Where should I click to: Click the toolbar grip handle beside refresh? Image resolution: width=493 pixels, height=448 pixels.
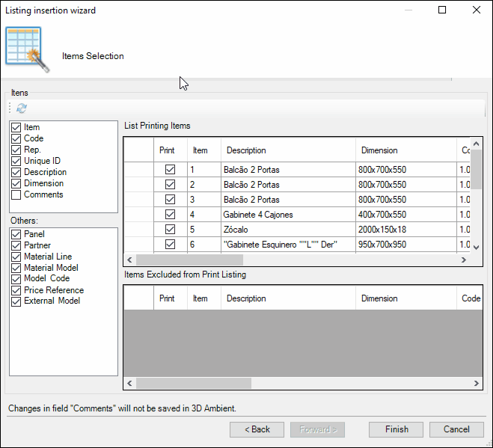(10, 108)
